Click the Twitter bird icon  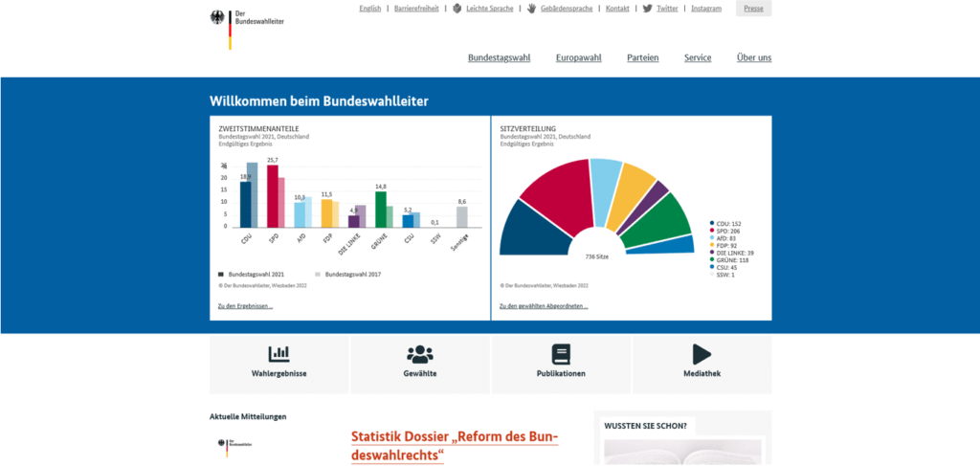coord(648,9)
